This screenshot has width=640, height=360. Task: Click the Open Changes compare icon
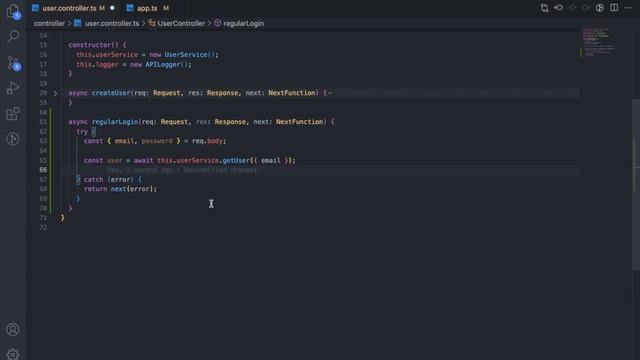pyautogui.click(x=544, y=8)
